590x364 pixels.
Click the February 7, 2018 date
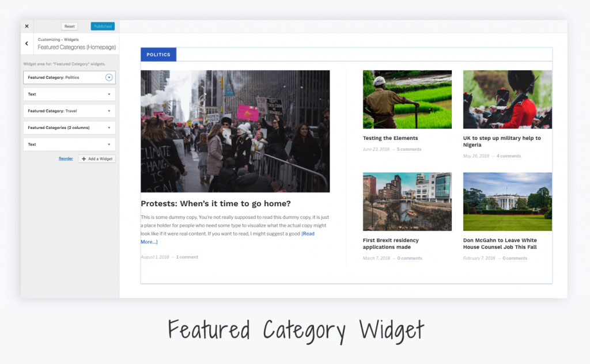pos(479,259)
